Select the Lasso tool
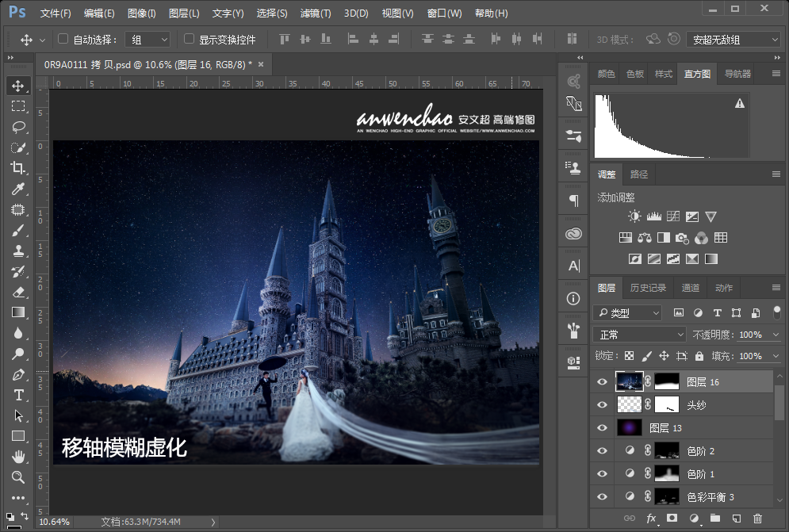Image resolution: width=789 pixels, height=532 pixels. [x=18, y=126]
